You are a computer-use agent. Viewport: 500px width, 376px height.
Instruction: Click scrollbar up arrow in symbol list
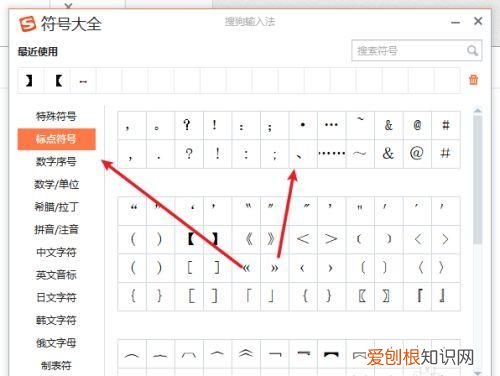pos(477,111)
